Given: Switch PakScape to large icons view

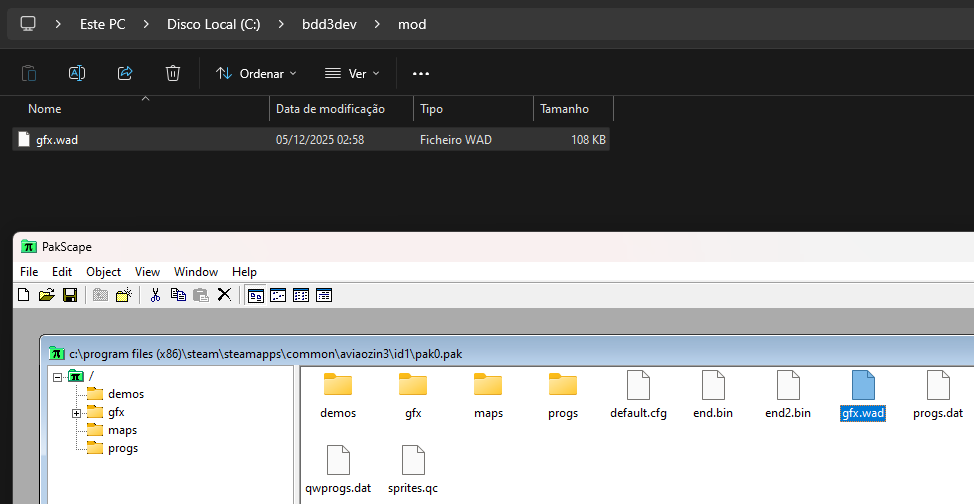Looking at the screenshot, I should pyautogui.click(x=256, y=295).
